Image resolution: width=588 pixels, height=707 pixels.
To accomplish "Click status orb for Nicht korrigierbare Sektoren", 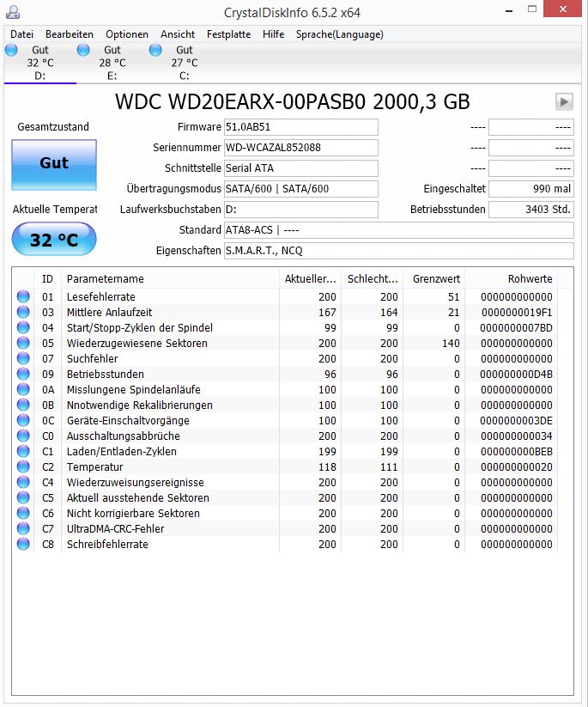I will (x=23, y=513).
